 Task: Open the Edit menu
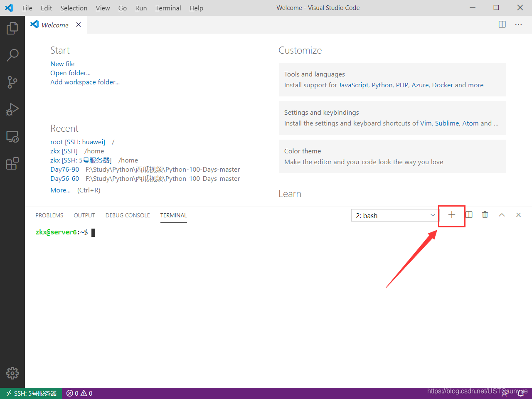tap(47, 8)
